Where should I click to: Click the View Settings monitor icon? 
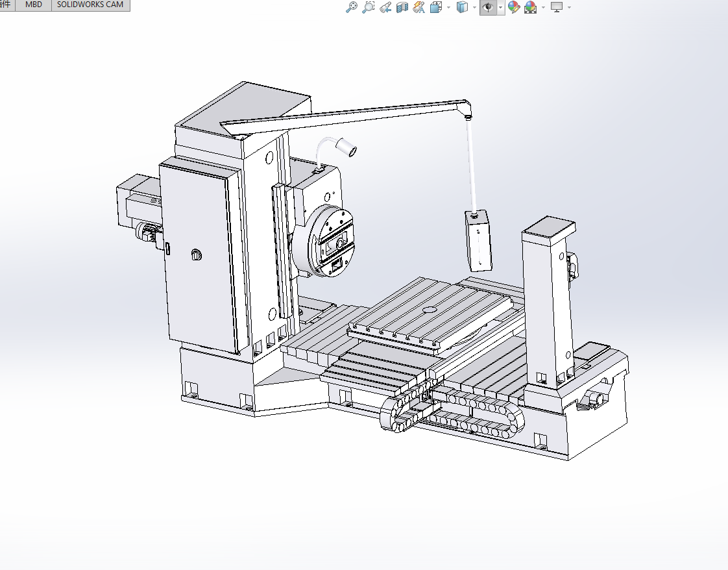[557, 7]
